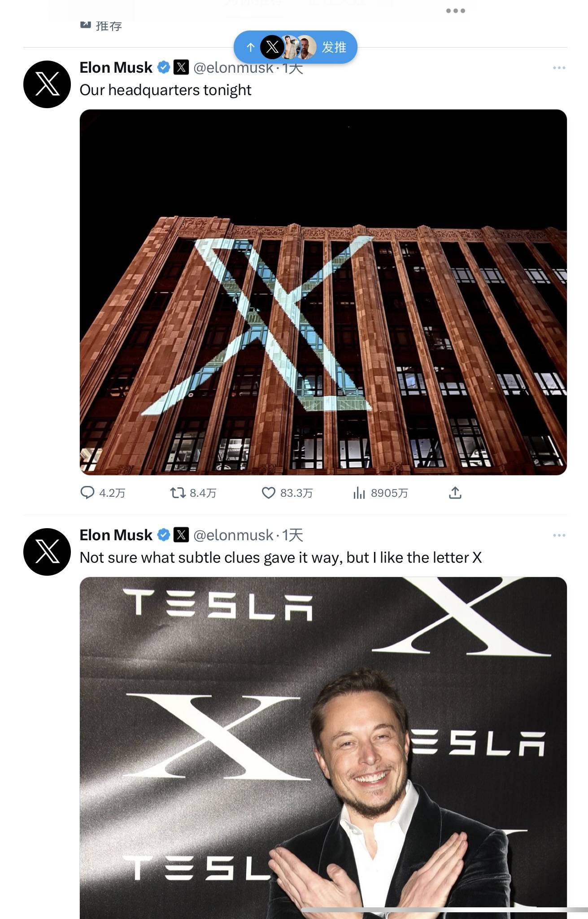Tap the three-dot menu at the top of the screen
Viewport: 588px width, 919px height.
tap(455, 11)
